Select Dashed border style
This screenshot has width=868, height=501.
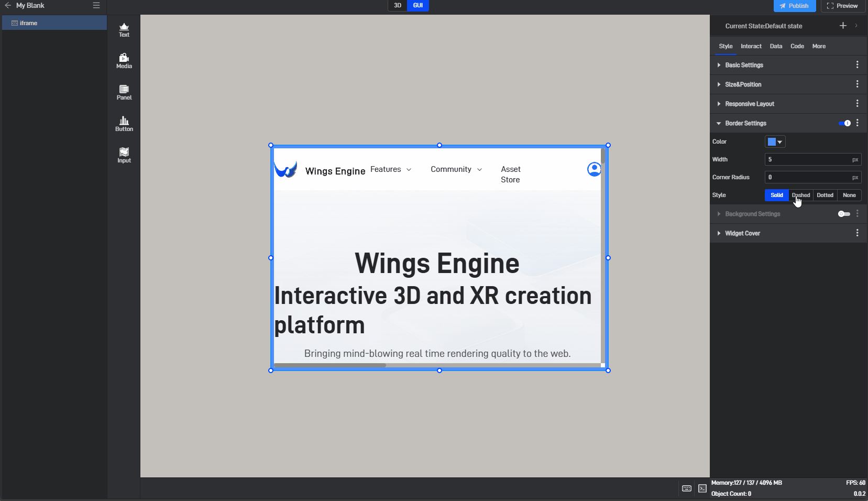(x=801, y=195)
